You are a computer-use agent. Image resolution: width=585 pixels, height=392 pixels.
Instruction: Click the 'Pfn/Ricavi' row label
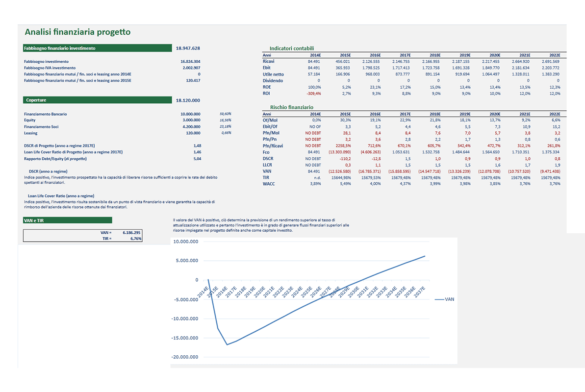[x=273, y=146]
